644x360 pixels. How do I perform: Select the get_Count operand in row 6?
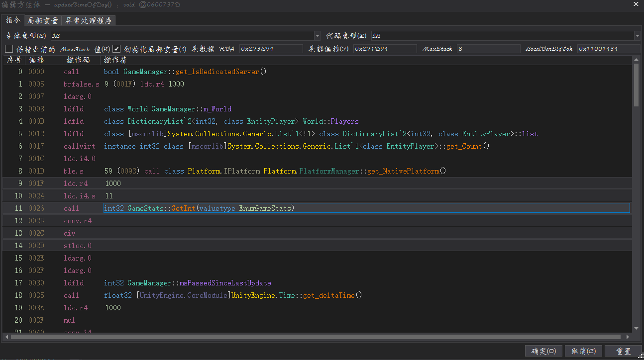(x=297, y=146)
